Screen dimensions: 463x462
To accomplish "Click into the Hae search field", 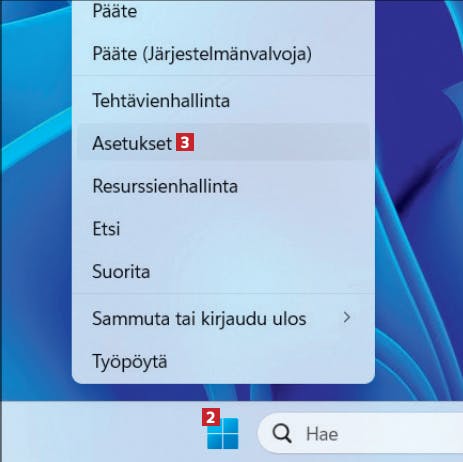I will (x=360, y=434).
